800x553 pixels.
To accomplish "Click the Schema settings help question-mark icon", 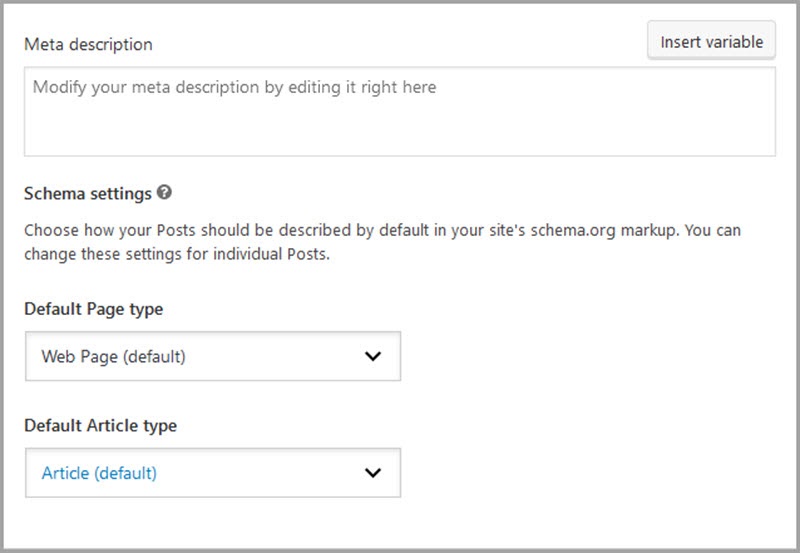I will point(164,192).
